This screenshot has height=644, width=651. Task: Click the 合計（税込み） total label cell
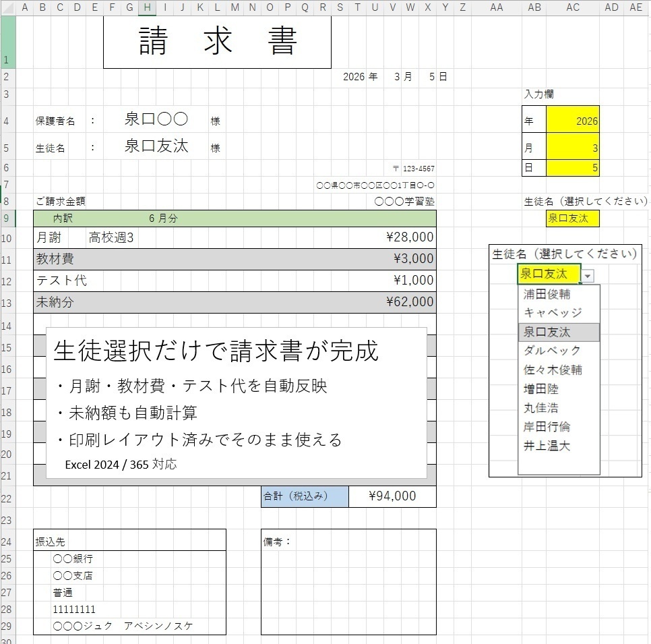coord(303,496)
